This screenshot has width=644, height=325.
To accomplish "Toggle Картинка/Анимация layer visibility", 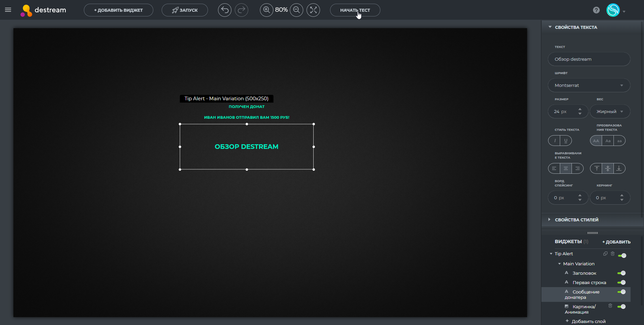I will (622, 307).
